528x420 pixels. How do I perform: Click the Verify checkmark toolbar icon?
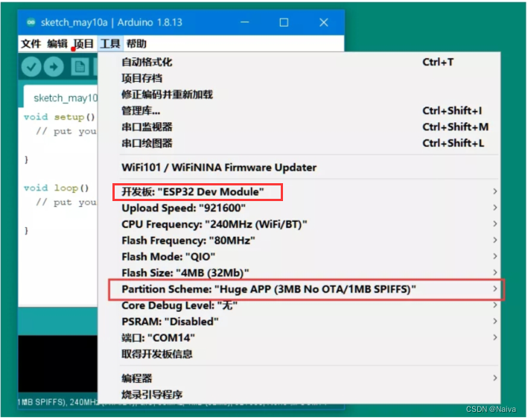[31, 67]
